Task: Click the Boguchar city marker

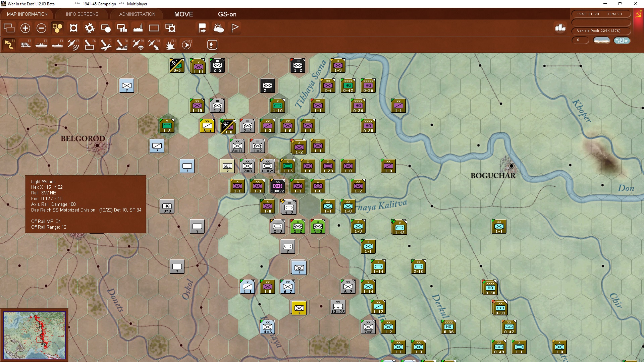Action: click(511, 166)
